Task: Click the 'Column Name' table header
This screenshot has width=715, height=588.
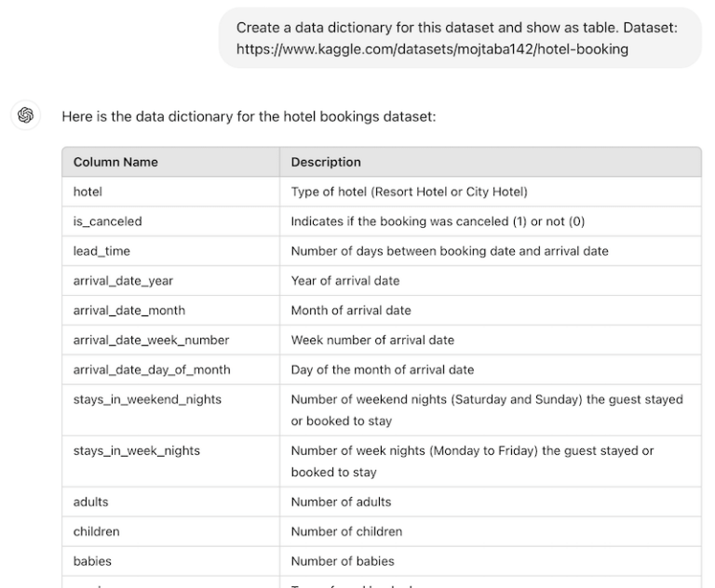Action: [115, 162]
